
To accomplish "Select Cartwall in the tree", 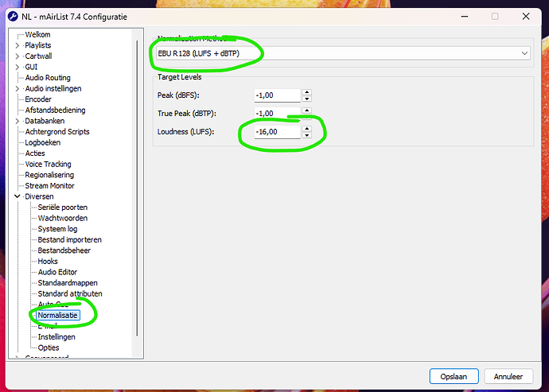I will 38,56.
